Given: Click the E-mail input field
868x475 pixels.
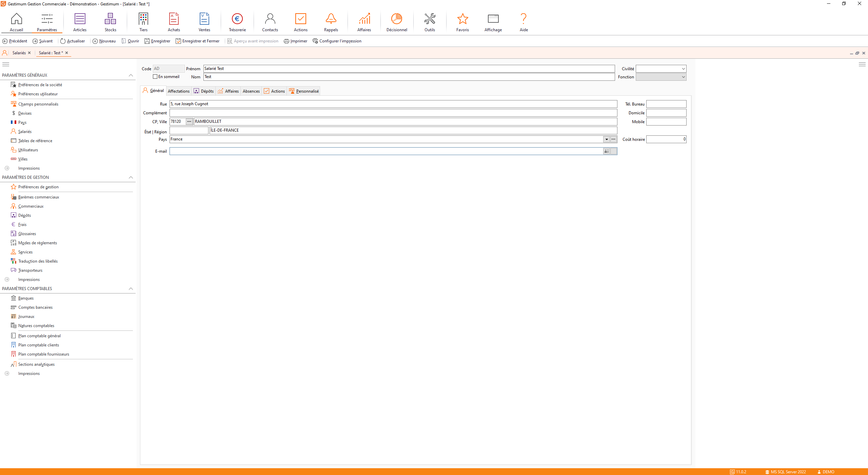Looking at the screenshot, I should click(x=386, y=151).
